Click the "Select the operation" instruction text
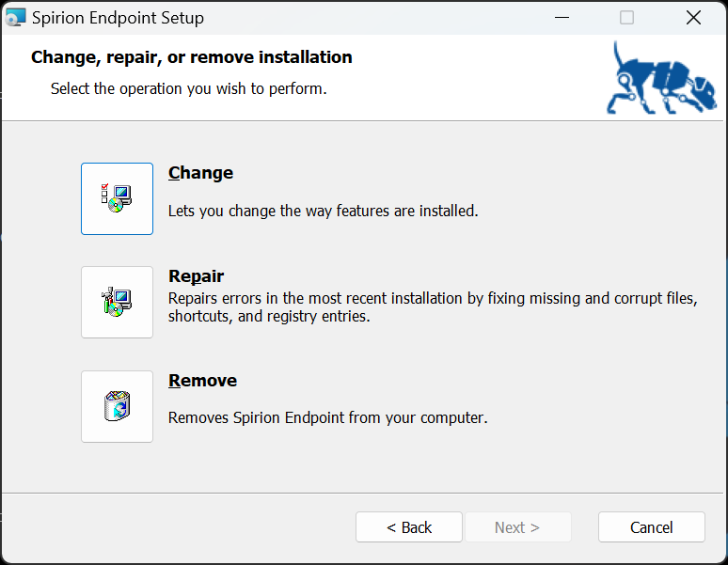Screen dimensions: 728x565 (x=188, y=89)
